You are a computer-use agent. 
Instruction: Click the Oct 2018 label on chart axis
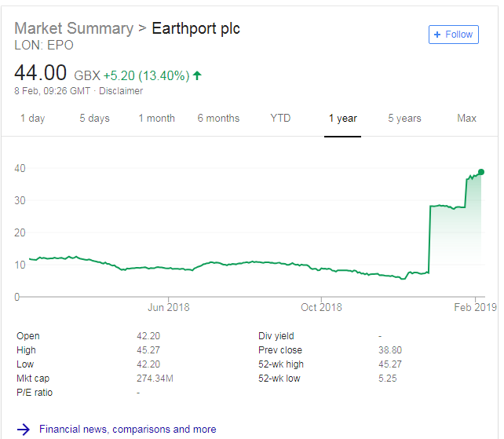[321, 307]
